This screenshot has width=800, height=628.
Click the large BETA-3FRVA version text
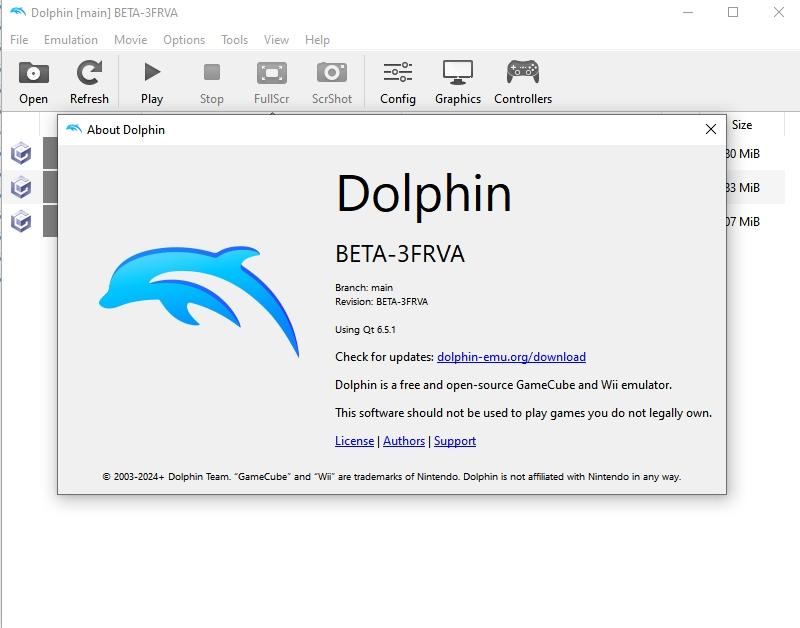click(x=400, y=254)
